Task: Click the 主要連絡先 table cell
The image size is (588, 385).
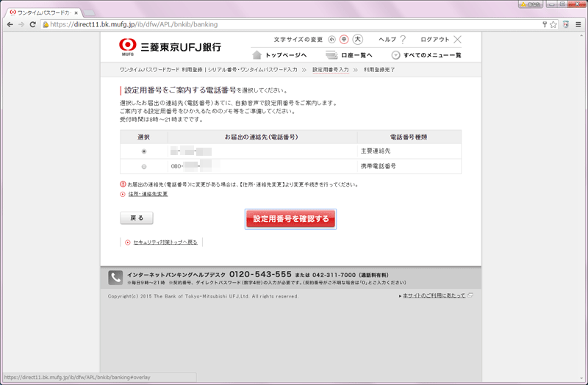Action: point(409,151)
